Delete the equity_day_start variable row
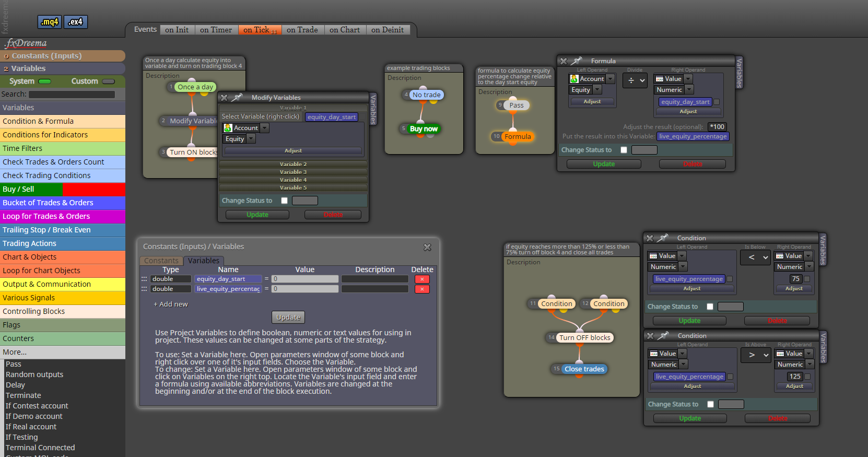868x457 pixels. coord(422,279)
